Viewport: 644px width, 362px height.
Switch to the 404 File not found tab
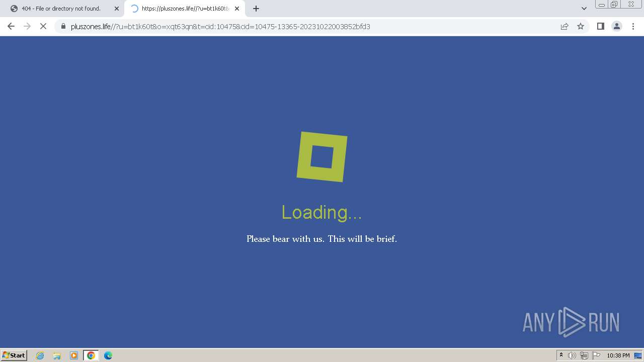click(x=62, y=9)
